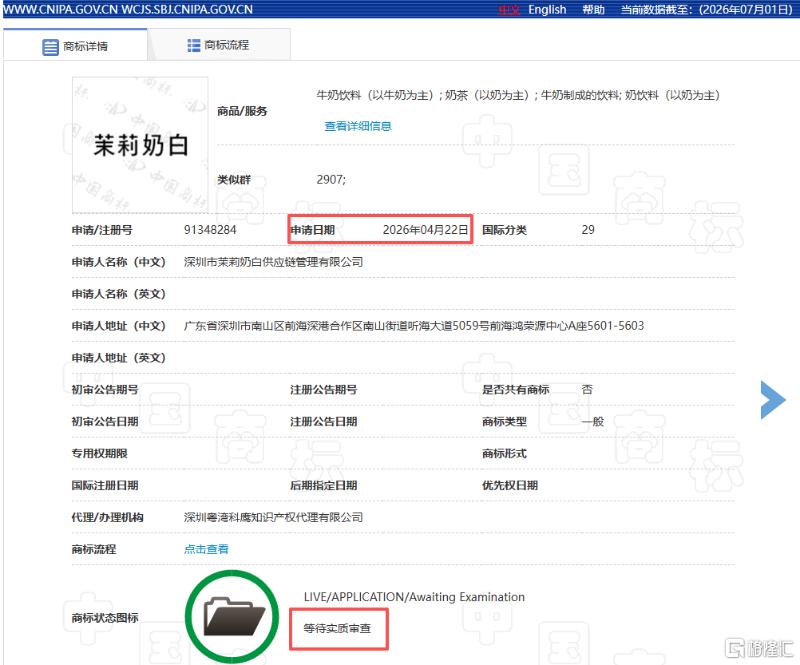The width and height of the screenshot is (800, 665).
Task: Click the blue next arrow on right
Action: pyautogui.click(x=772, y=400)
